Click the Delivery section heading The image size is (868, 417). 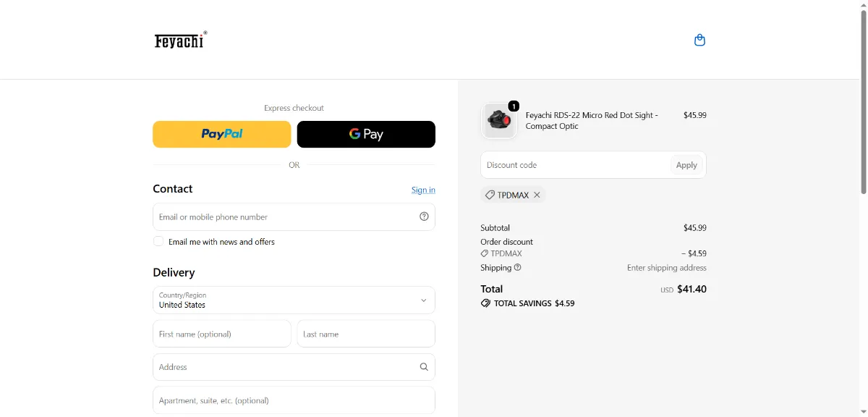(174, 273)
